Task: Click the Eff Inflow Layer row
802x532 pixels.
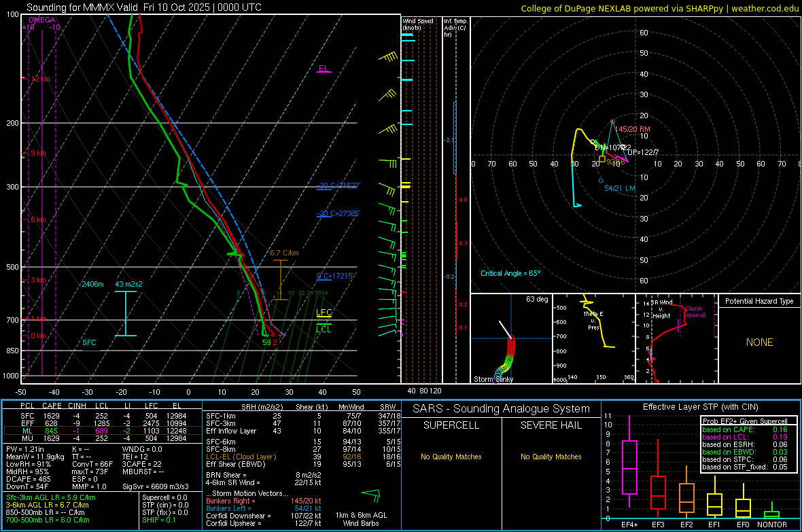Action: click(303, 431)
